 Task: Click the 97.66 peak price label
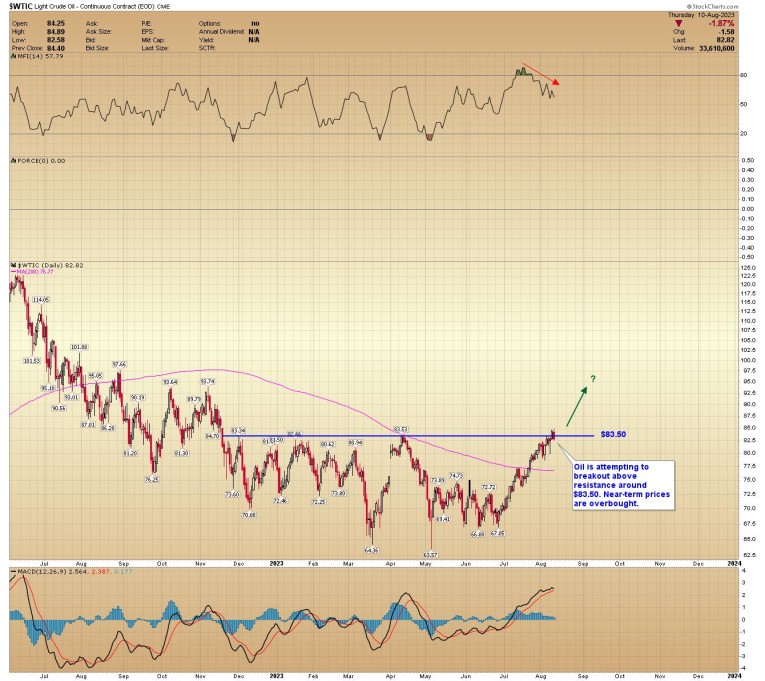click(119, 364)
